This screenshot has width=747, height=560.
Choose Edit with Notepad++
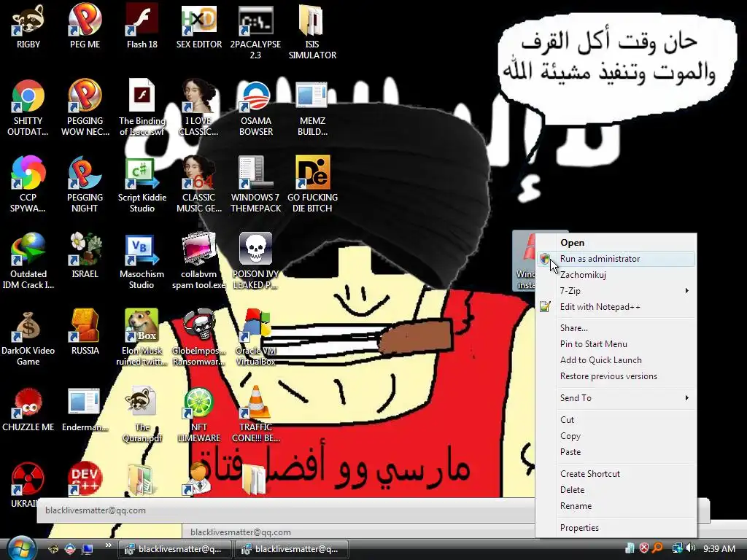tap(616, 307)
